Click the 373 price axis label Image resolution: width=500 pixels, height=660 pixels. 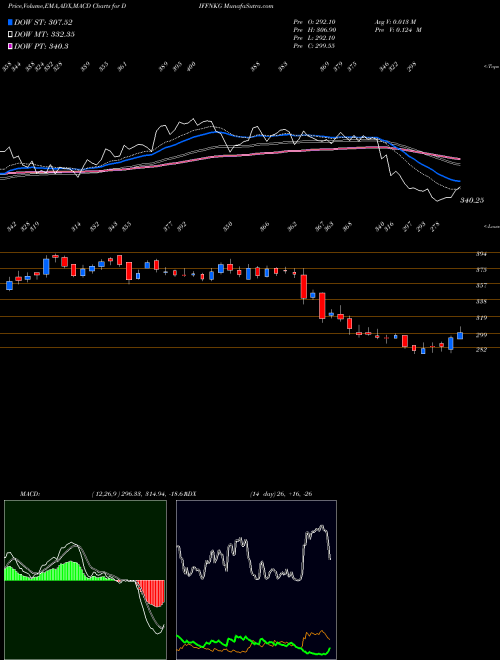481,270
